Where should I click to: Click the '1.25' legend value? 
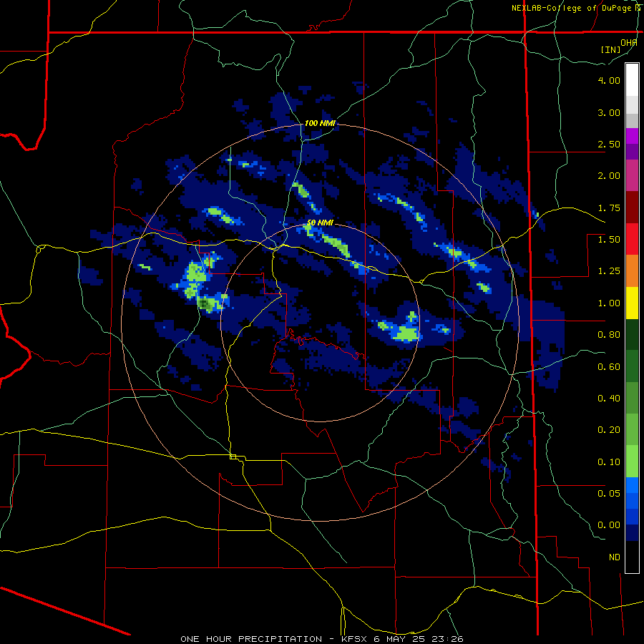click(609, 271)
